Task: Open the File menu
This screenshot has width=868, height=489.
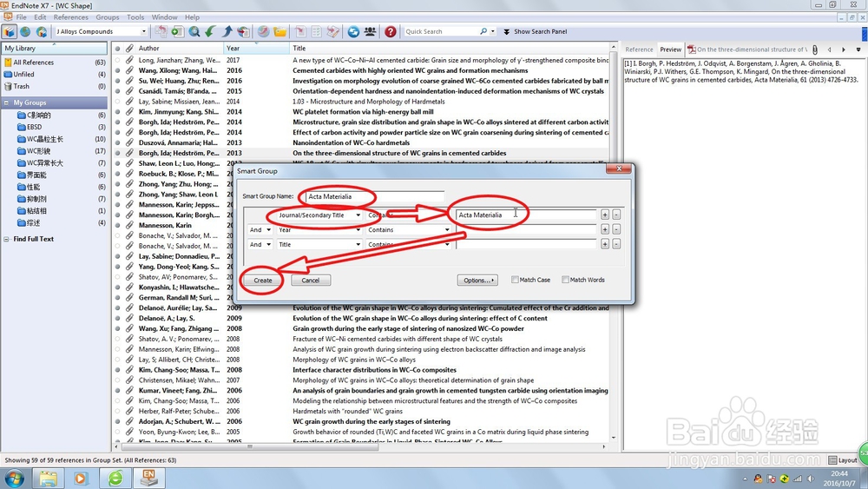Action: tap(21, 17)
